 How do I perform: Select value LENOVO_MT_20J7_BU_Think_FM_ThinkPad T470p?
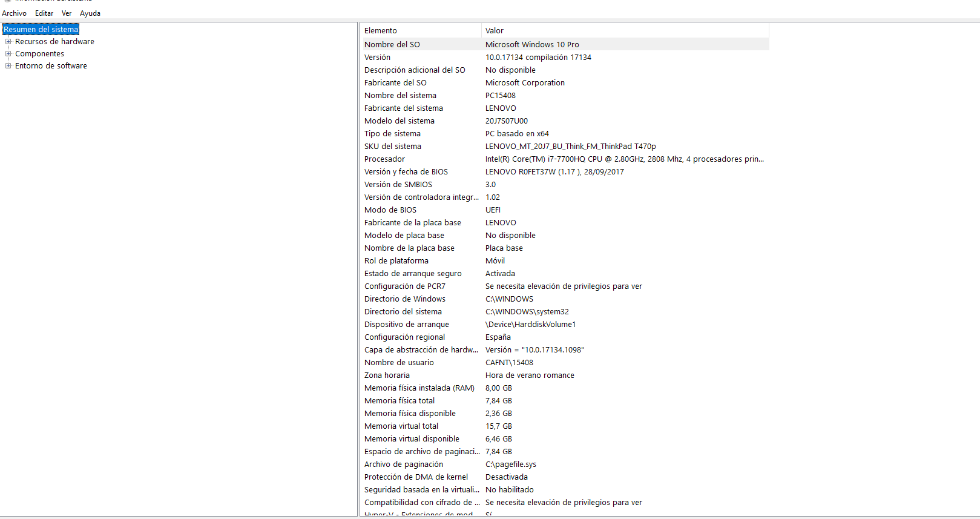click(x=571, y=146)
